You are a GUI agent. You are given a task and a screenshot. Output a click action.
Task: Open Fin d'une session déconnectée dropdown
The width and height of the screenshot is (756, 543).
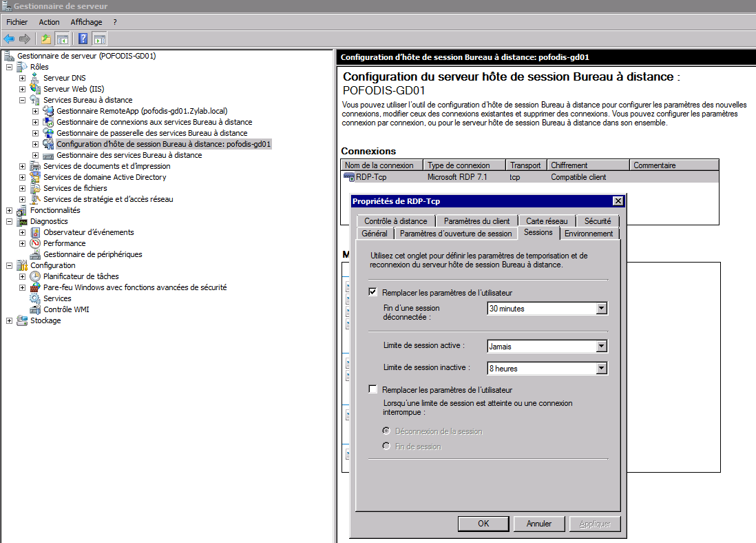(x=601, y=309)
